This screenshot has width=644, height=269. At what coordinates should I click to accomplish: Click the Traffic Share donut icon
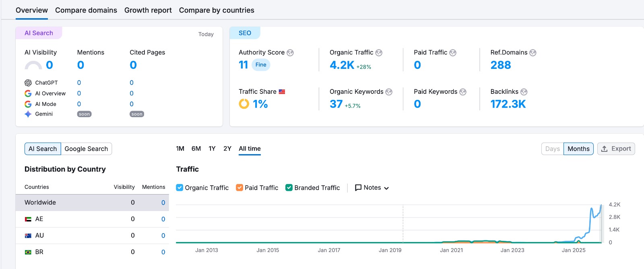[244, 104]
